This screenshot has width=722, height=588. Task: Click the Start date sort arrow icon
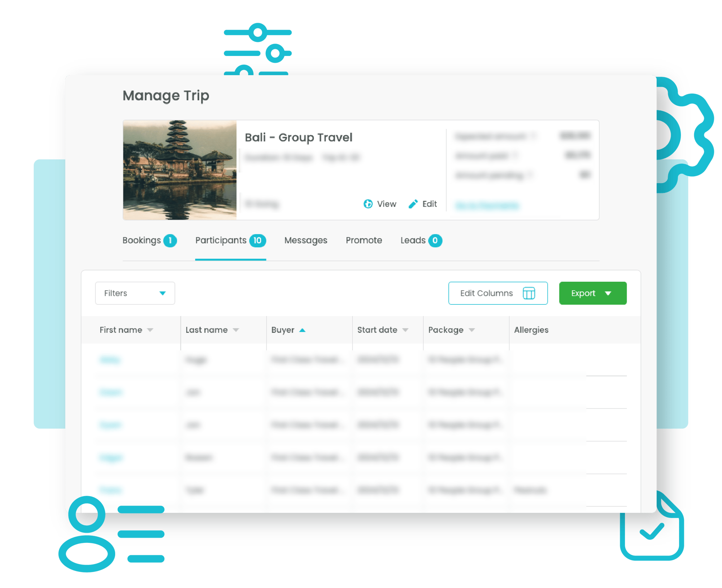(405, 330)
